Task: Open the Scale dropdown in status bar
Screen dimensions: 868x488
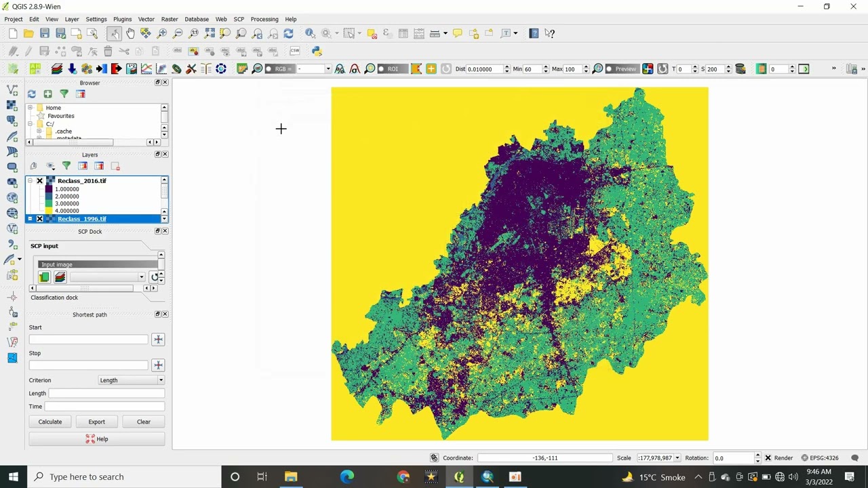Action: tap(677, 458)
